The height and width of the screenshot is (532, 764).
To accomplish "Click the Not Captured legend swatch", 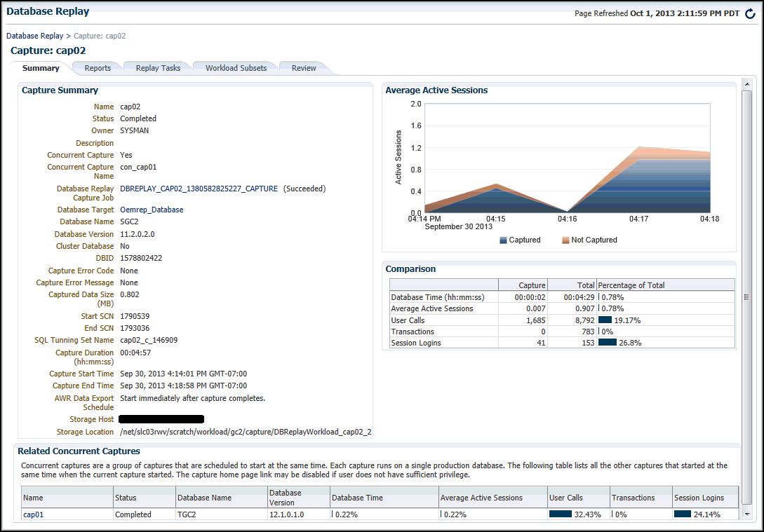I will [567, 240].
